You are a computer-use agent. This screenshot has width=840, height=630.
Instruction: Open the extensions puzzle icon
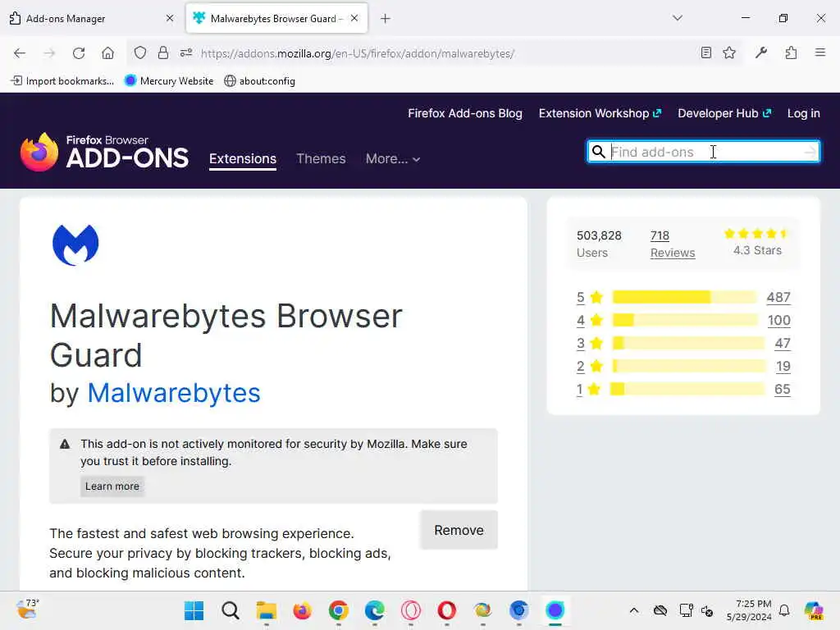[791, 52]
